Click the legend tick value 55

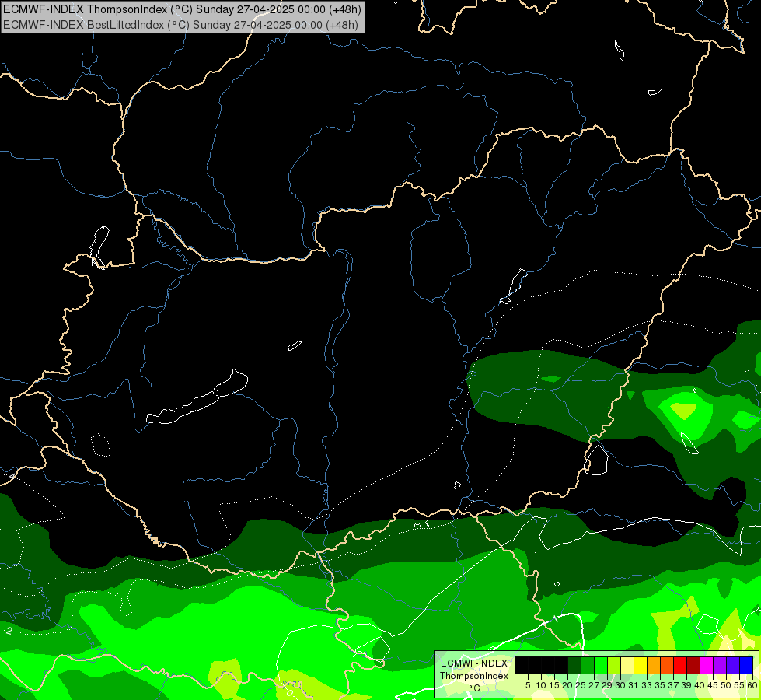(x=738, y=685)
